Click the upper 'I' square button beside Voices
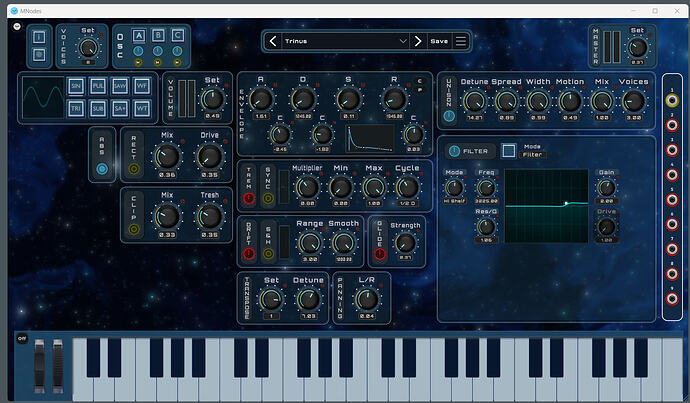The width and height of the screenshot is (690, 403). (x=39, y=37)
